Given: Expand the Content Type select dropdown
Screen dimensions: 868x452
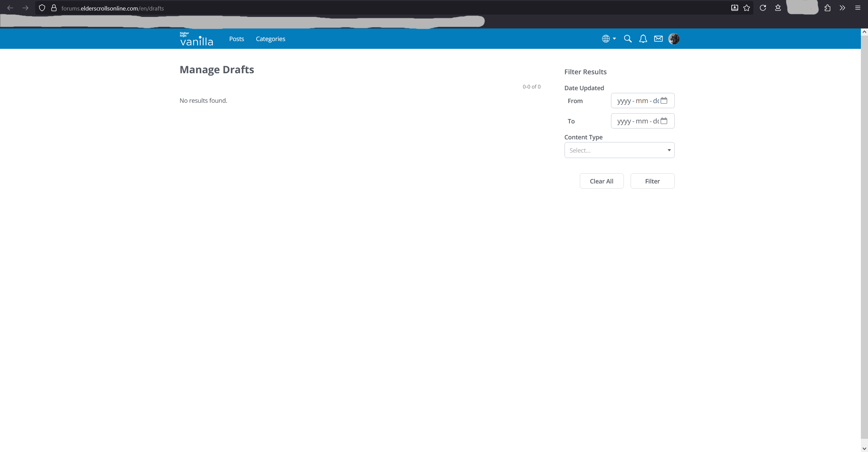Looking at the screenshot, I should [619, 150].
